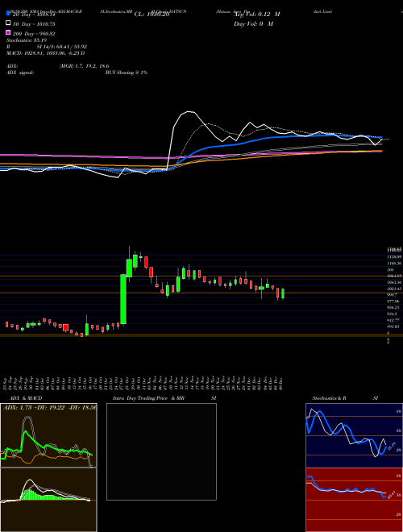
Task: Click the 'SI 14/3: 60.41 / 55.92' reading
Action: tap(62, 47)
